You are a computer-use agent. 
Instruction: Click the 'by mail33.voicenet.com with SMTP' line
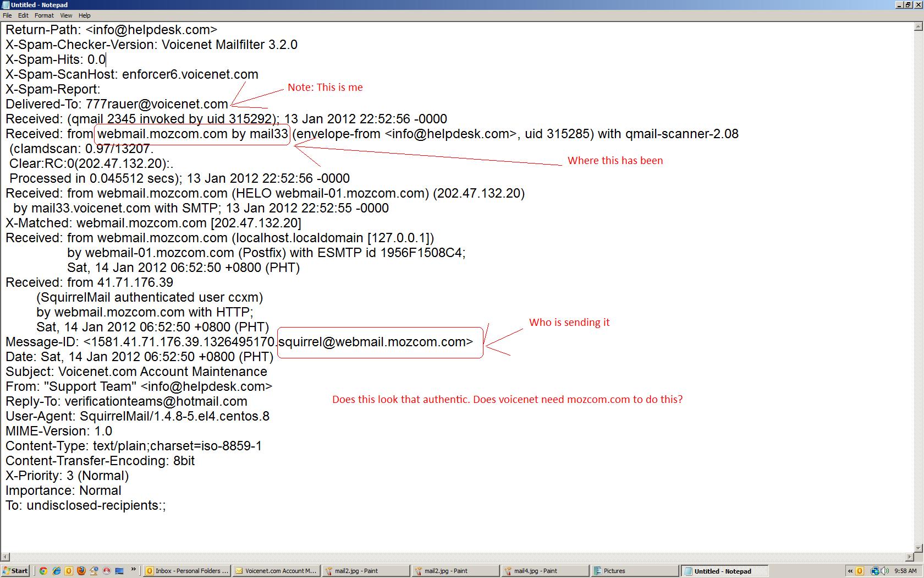click(x=201, y=208)
